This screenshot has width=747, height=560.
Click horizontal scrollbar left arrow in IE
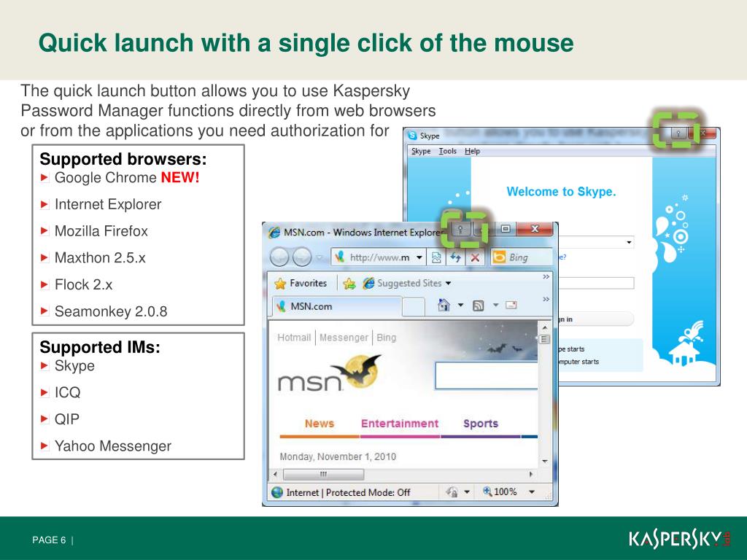coord(275,474)
